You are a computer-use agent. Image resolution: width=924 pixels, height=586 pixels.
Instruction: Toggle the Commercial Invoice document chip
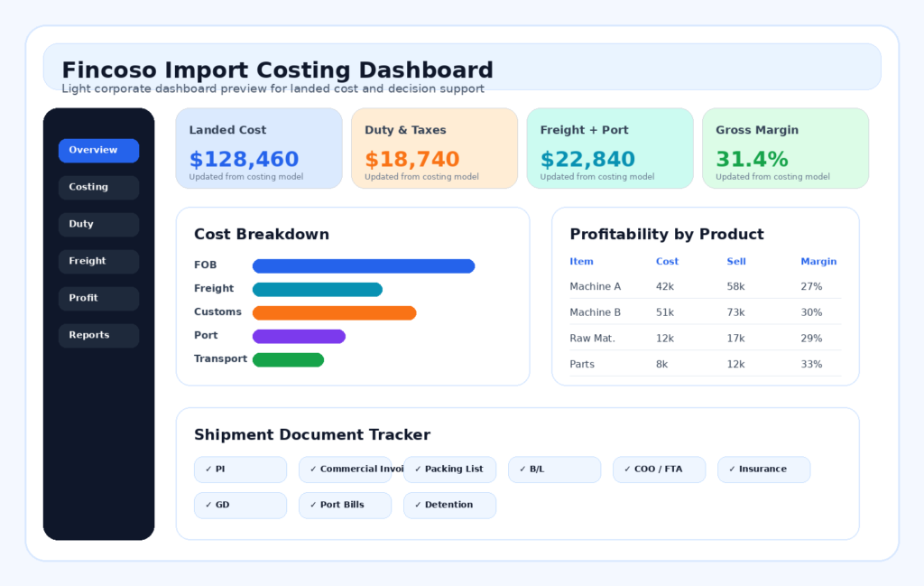click(346, 470)
